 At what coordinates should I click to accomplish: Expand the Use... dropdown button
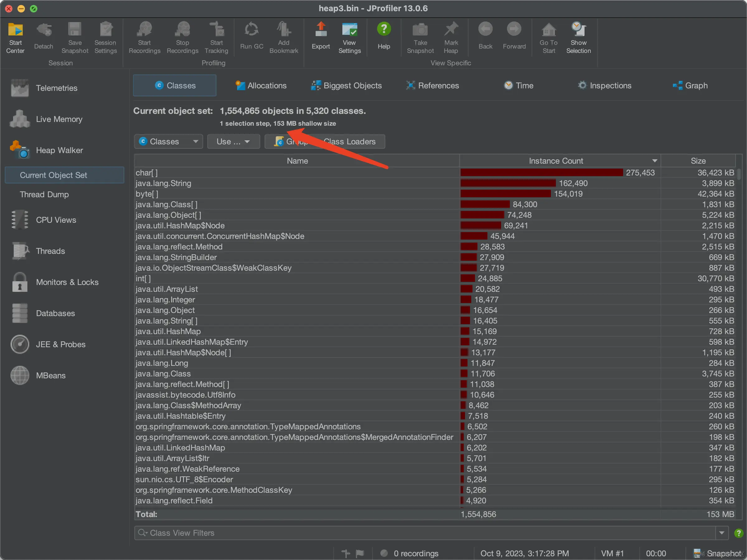pyautogui.click(x=233, y=142)
